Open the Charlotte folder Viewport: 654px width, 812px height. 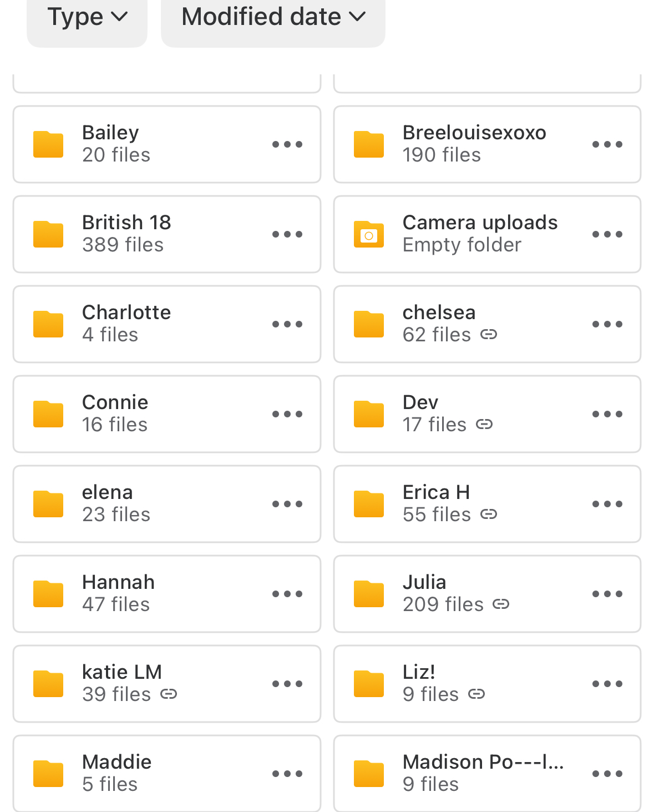pyautogui.click(x=126, y=324)
